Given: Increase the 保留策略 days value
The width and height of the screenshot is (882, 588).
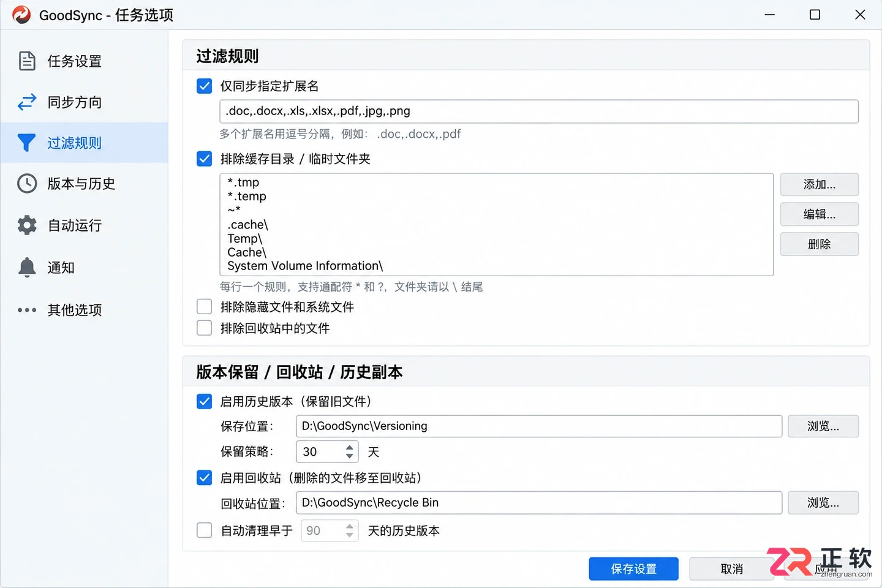Looking at the screenshot, I should tap(349, 447).
